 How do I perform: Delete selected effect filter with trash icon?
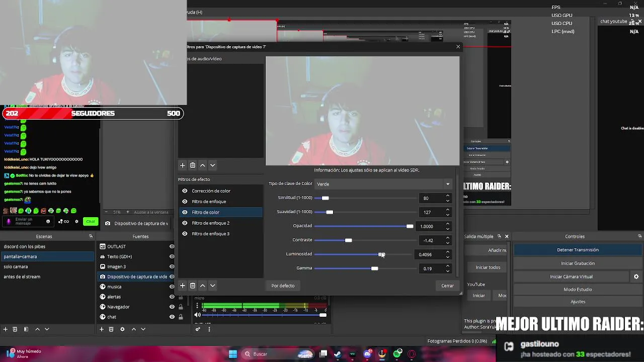(192, 286)
